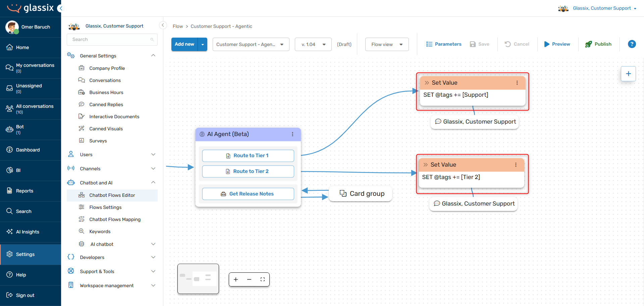Screen dimensions: 644x306
Task: Collapse the General Settings section
Action: [153, 55]
